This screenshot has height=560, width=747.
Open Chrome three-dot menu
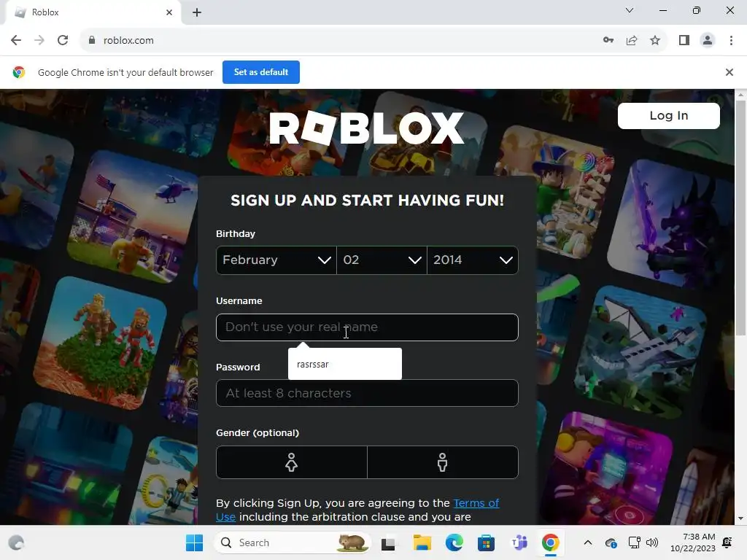click(x=731, y=41)
